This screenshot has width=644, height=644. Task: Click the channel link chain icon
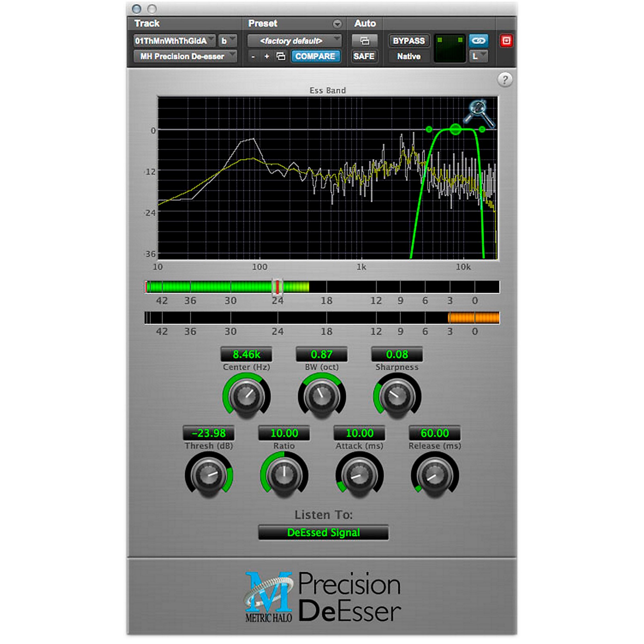(478, 40)
